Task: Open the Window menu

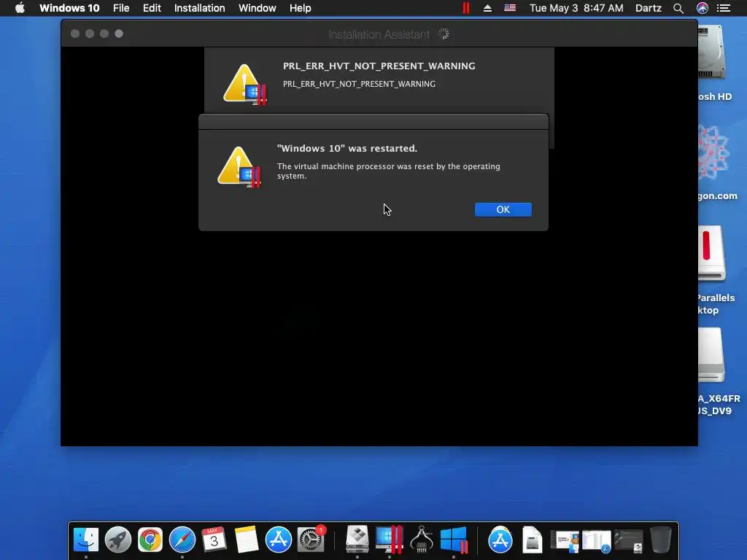Action: click(x=258, y=8)
